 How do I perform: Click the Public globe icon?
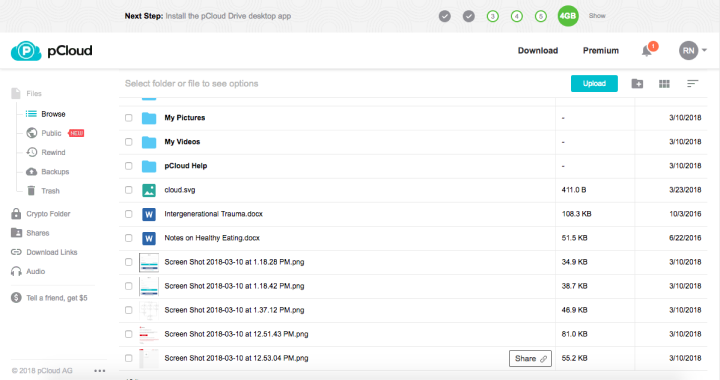coord(32,133)
